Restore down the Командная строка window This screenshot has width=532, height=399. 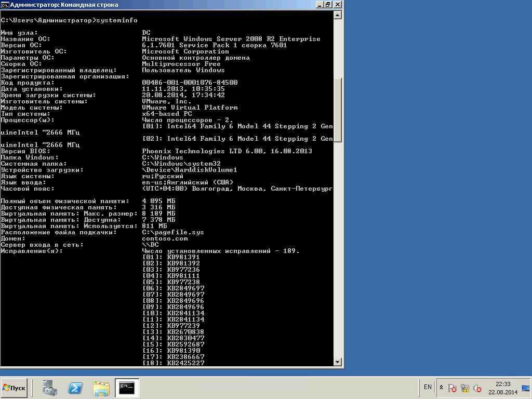pyautogui.click(x=327, y=5)
